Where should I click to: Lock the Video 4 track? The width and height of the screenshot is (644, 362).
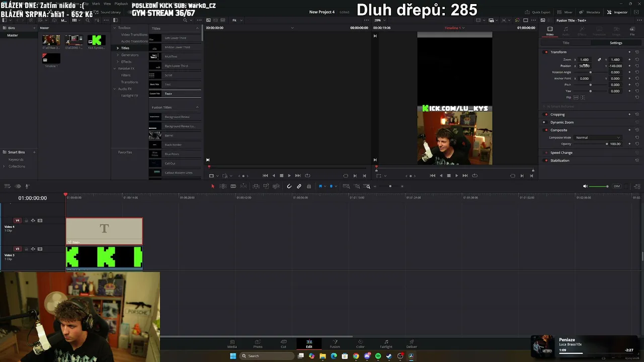point(26,220)
